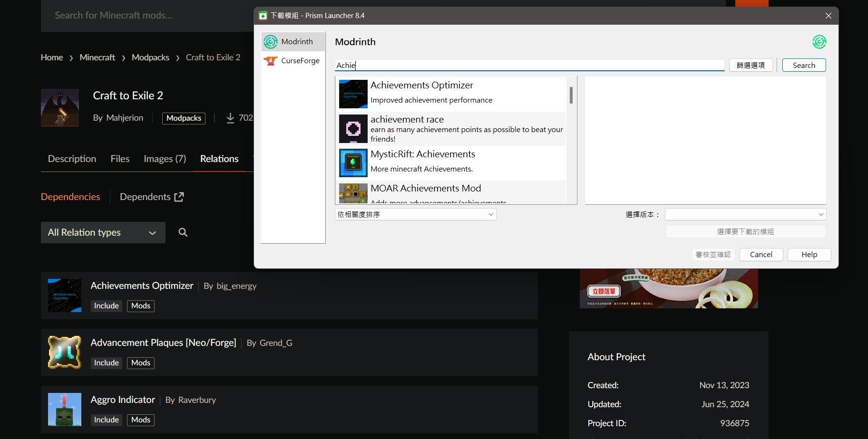The height and width of the screenshot is (439, 868).
Task: Expand All Relation types dropdown
Action: pyautogui.click(x=103, y=232)
